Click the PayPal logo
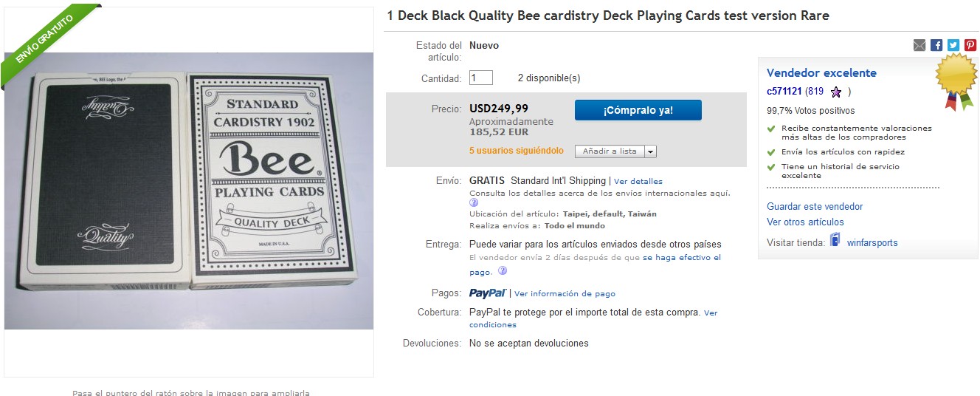The image size is (980, 396). 487,293
